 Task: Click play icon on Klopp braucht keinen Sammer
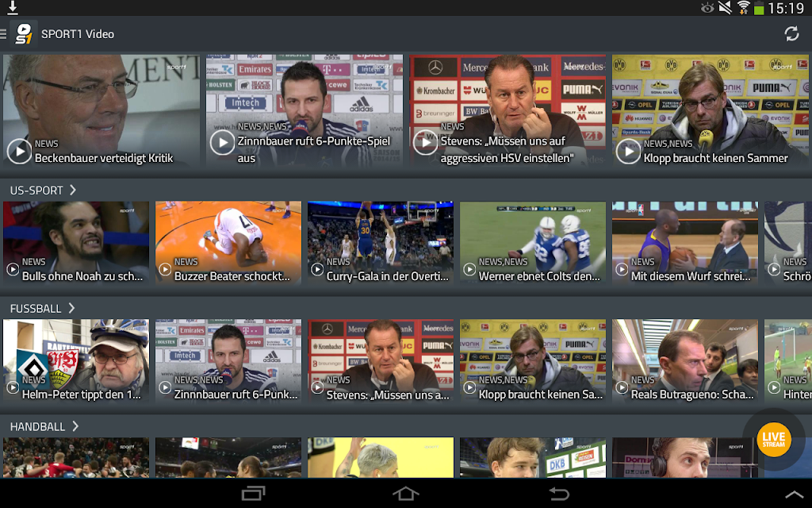(x=629, y=152)
